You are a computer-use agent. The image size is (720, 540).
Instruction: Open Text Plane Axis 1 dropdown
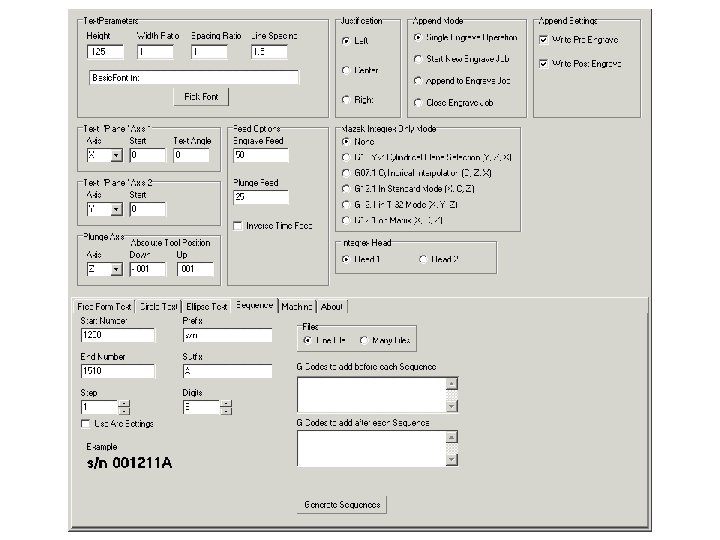point(117,156)
